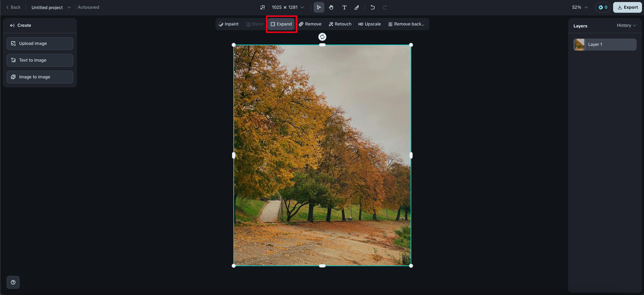
Task: Activate the Hand pan tool
Action: click(x=332, y=8)
